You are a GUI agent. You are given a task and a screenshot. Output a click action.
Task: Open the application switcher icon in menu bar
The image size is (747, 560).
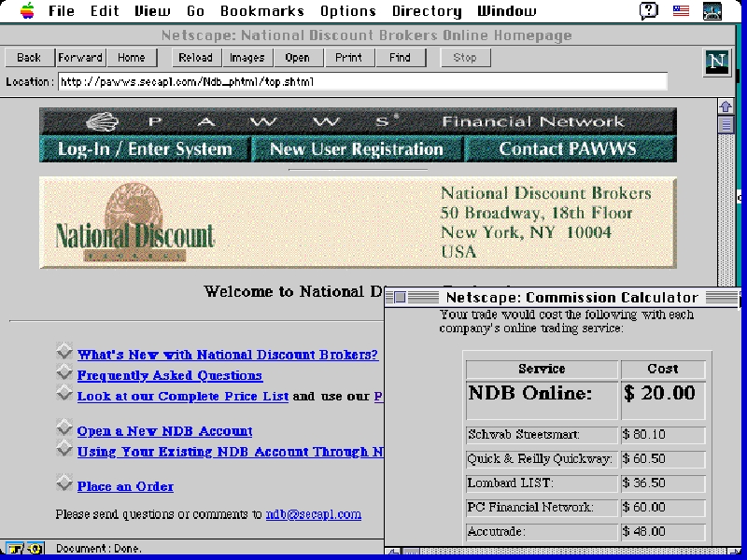coord(712,11)
